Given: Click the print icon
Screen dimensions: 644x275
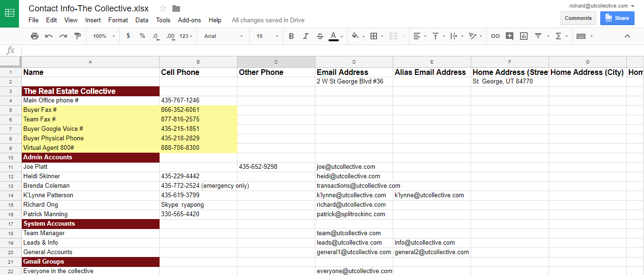Looking at the screenshot, I should (35, 36).
